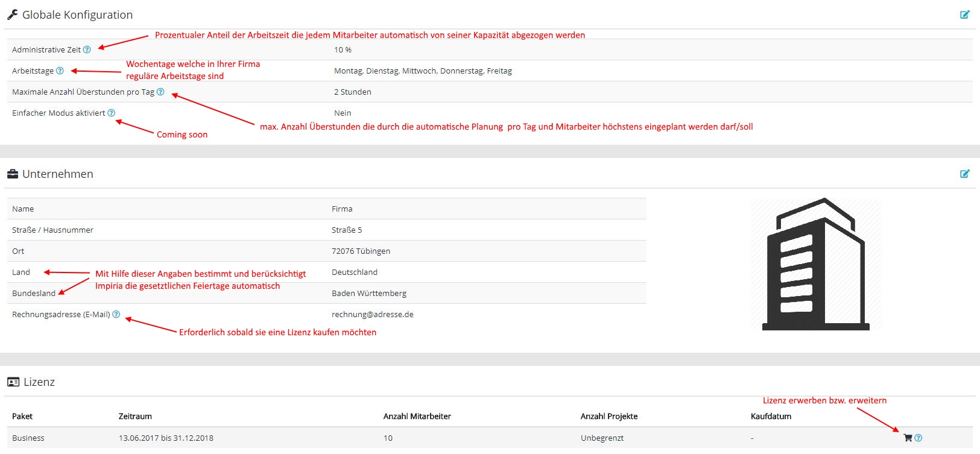Click the wrench icon beside Globale Konfiguration
This screenshot has height=454, width=980.
point(12,14)
